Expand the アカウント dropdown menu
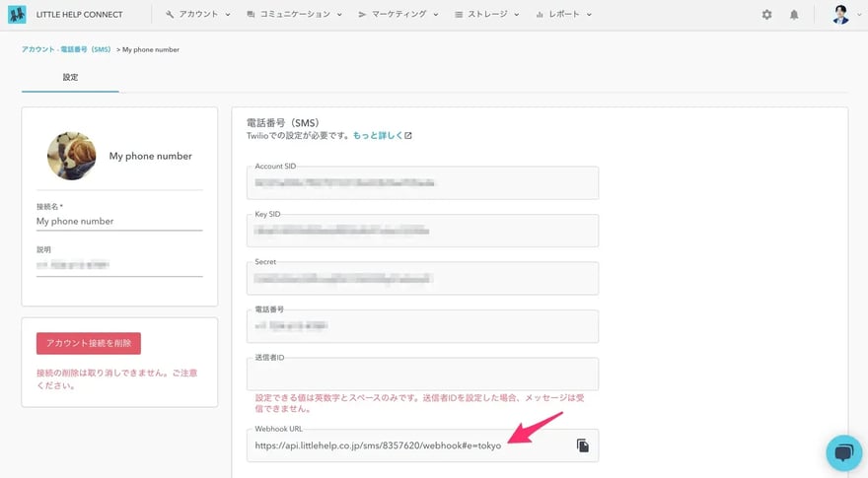 click(x=198, y=15)
